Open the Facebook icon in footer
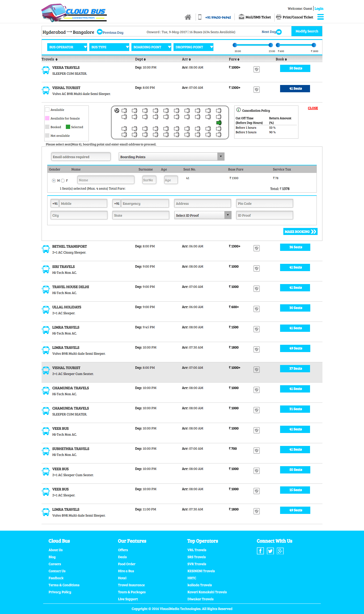364x614 pixels. pyautogui.click(x=260, y=551)
